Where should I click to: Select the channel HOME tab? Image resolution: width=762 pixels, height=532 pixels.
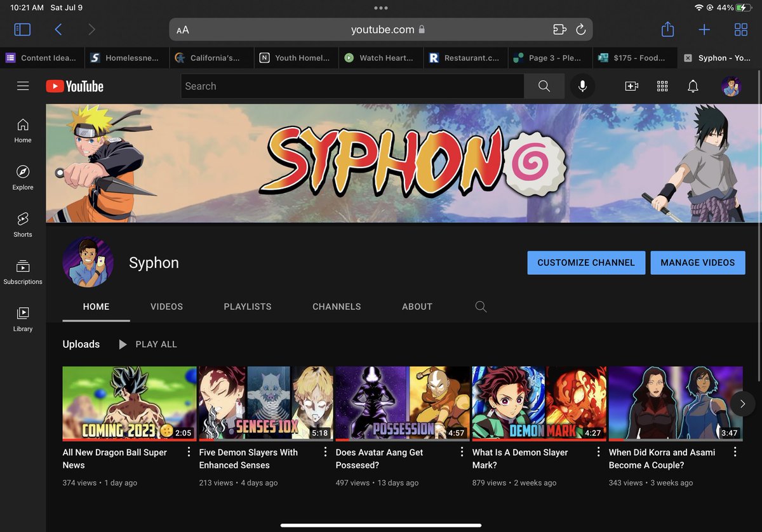pyautogui.click(x=97, y=307)
